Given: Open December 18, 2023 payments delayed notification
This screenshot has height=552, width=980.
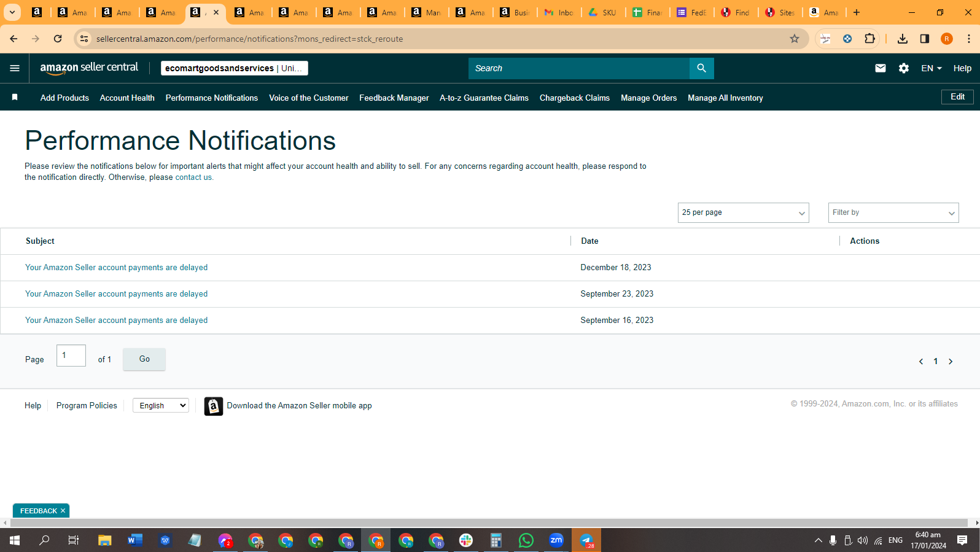Looking at the screenshot, I should tap(116, 268).
